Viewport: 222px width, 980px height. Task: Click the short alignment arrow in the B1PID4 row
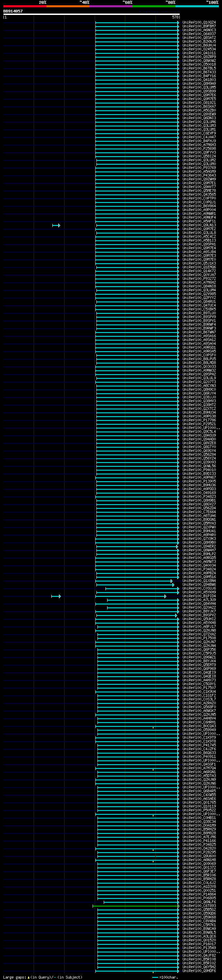(x=56, y=596)
